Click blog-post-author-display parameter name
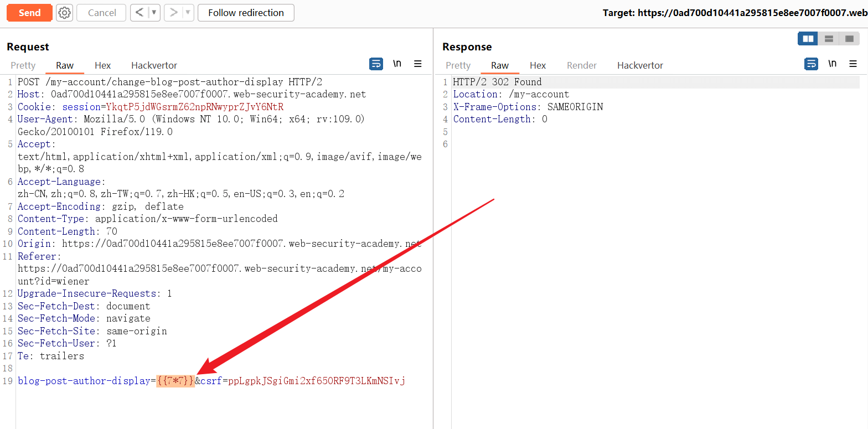Viewport: 868px width, 429px height. click(x=84, y=381)
